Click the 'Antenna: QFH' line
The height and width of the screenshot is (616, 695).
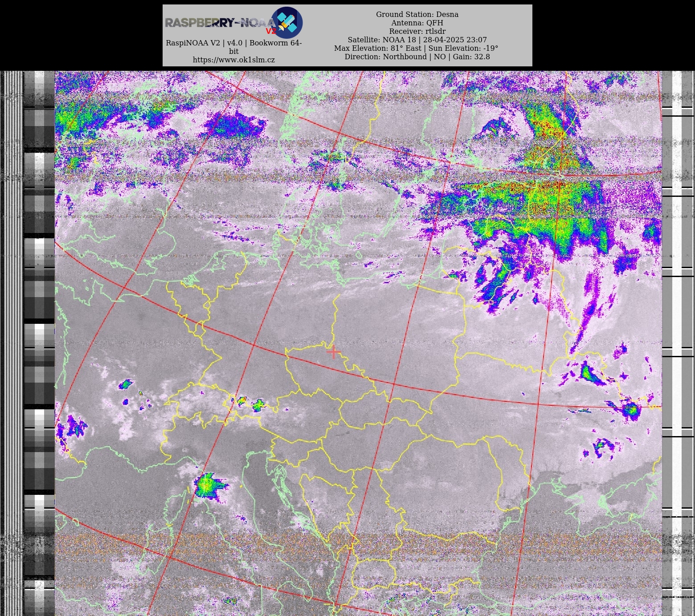tap(417, 23)
